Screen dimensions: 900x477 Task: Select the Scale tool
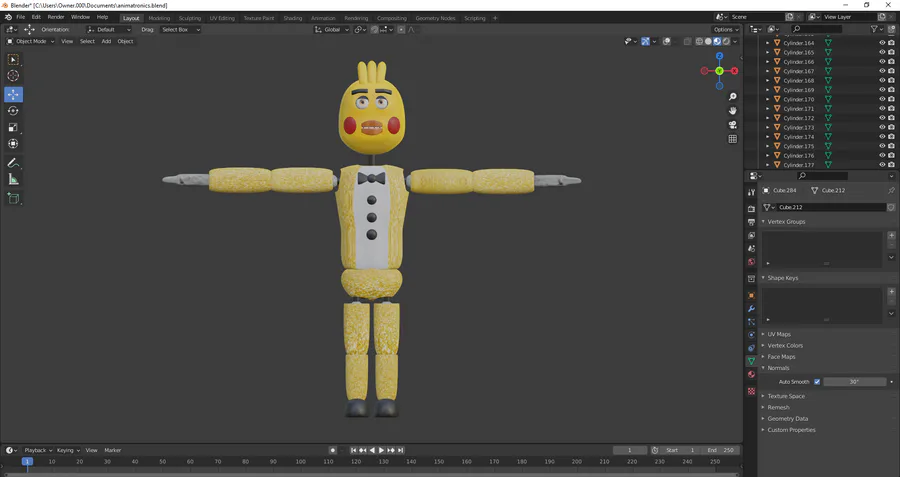tap(13, 127)
